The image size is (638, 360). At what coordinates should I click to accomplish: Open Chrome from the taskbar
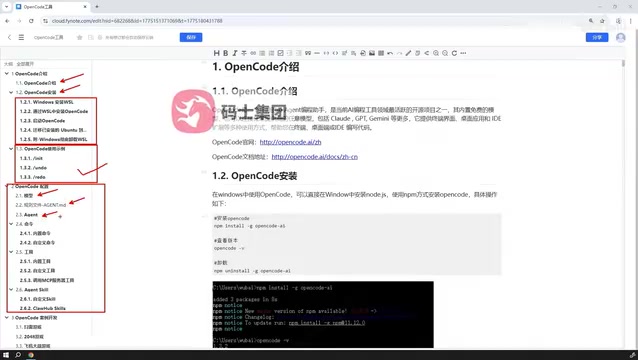(31, 355)
